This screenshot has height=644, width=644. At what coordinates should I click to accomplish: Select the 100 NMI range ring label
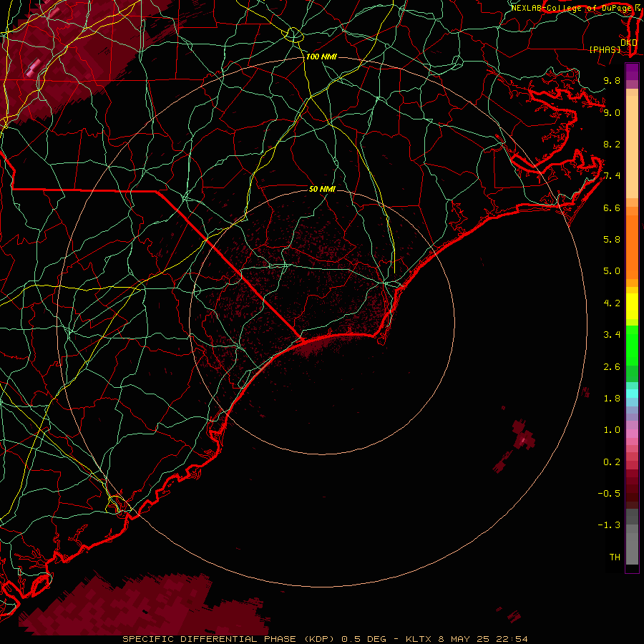321,57
